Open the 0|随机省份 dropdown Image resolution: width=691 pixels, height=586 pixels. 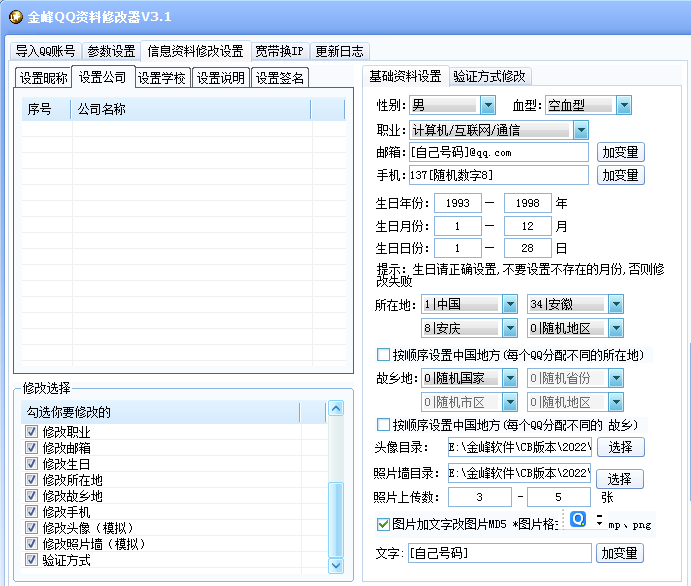(616, 378)
